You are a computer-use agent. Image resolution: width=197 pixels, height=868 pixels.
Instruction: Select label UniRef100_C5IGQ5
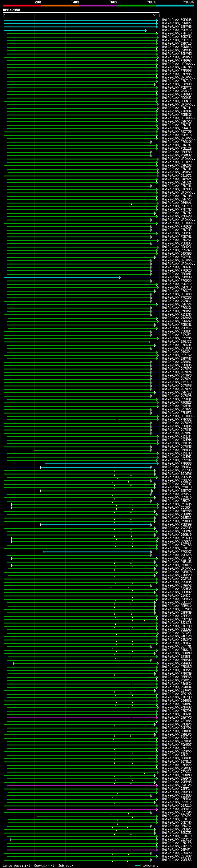[177, 504]
